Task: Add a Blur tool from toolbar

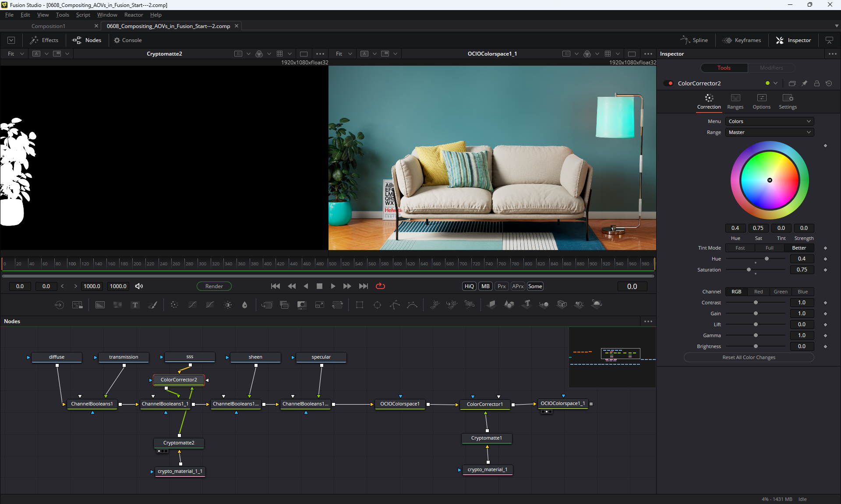Action: click(x=244, y=305)
